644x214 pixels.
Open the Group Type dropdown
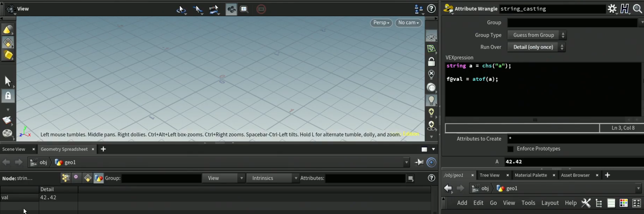pyautogui.click(x=537, y=35)
